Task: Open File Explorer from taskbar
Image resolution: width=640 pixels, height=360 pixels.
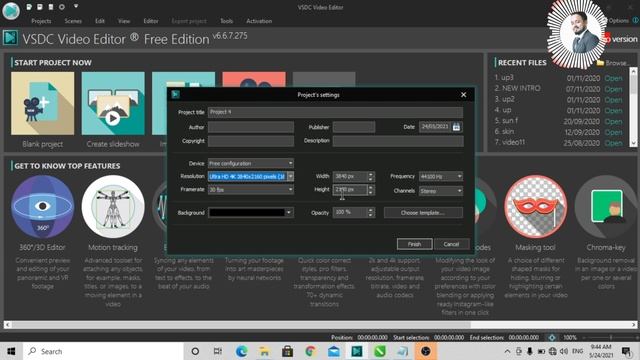Action: pyautogui.click(x=264, y=351)
